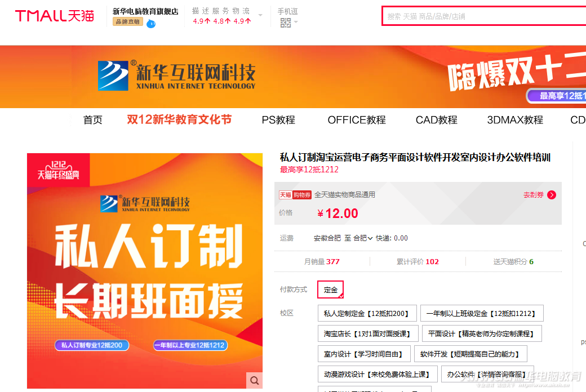
Task: Open the 新华电脑教育旗舰店 store link
Action: [x=145, y=11]
